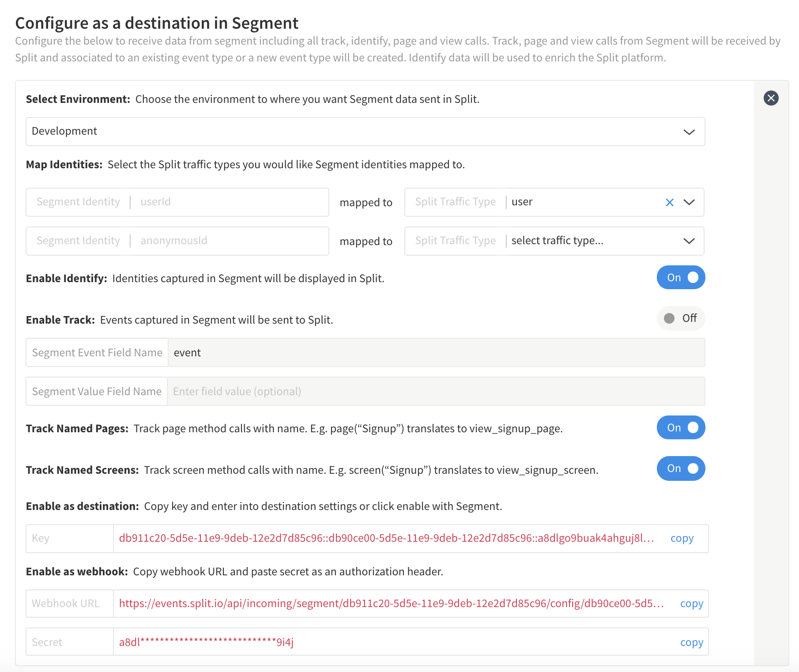The image size is (799, 672).
Task: Copy the webhook Secret
Action: 691,642
